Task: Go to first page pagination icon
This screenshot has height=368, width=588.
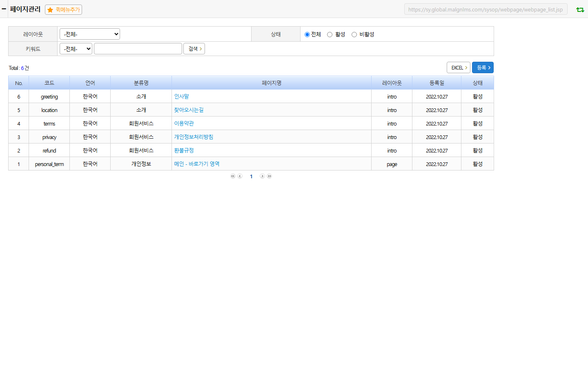Action: 233,176
